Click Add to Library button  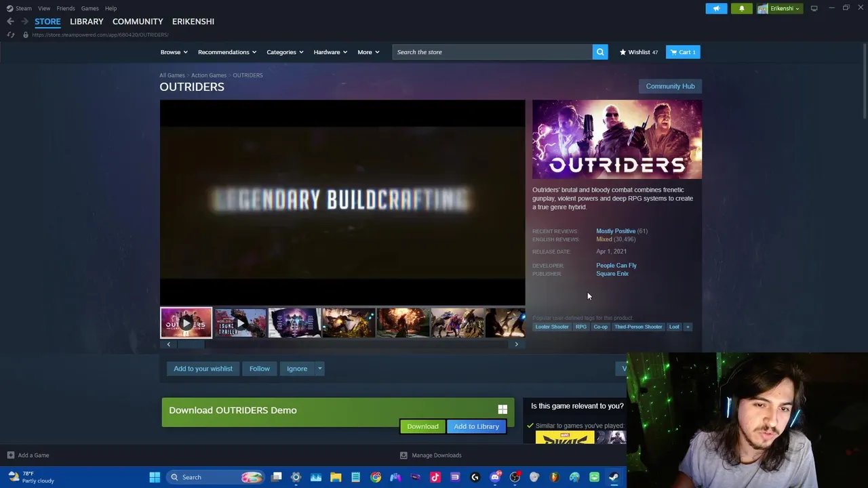(x=476, y=426)
